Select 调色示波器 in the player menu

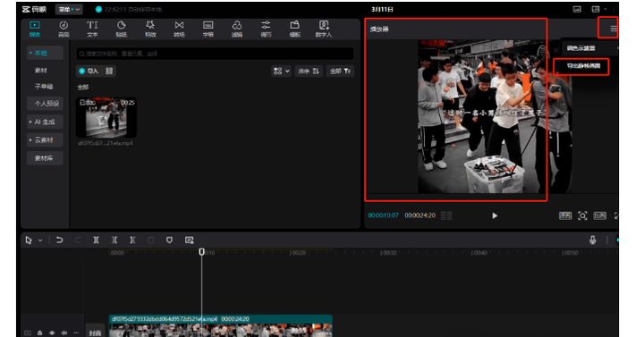click(580, 48)
